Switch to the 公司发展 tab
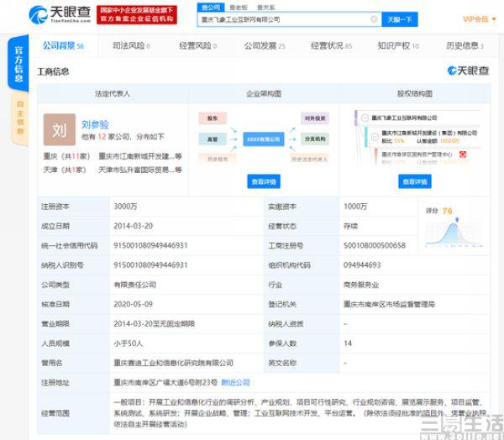 [x=265, y=45]
